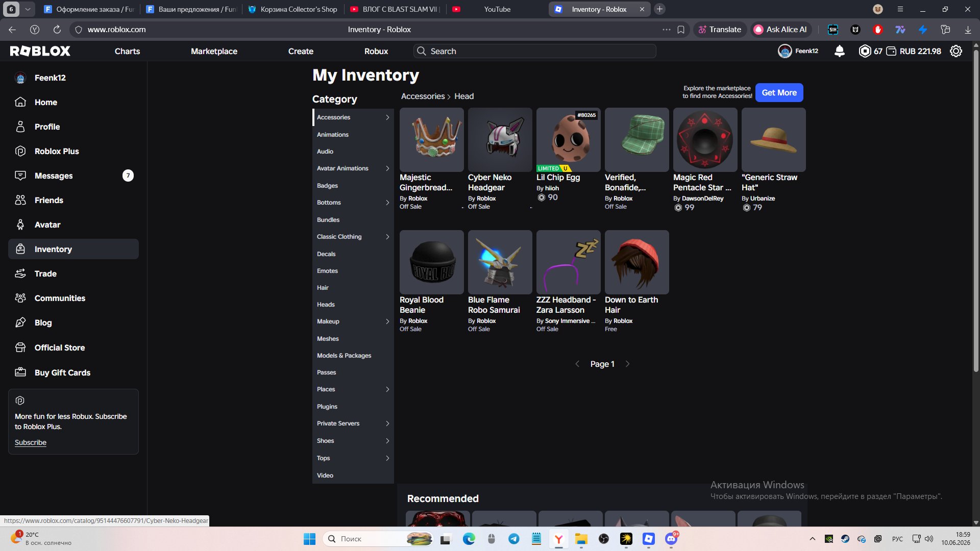Open the Robux balance icon
Screen dimensions: 980x551
tap(865, 51)
